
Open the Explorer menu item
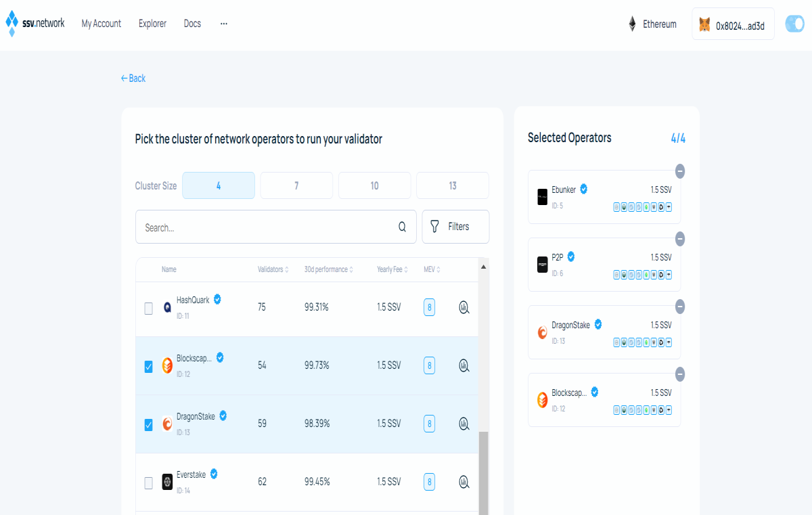tap(152, 24)
